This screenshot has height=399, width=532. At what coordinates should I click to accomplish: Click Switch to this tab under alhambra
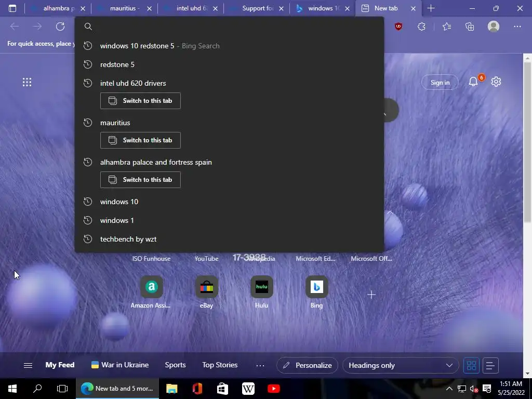(140, 179)
